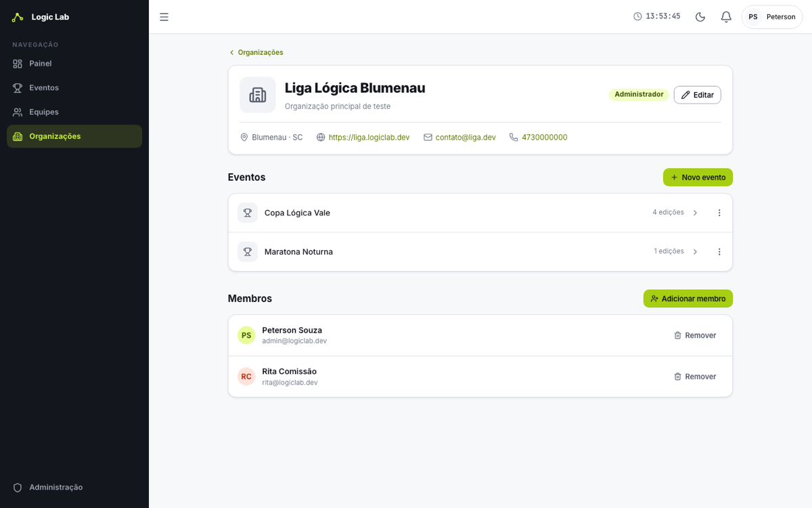Open the three-dot menu for Maratona Noturna
This screenshot has height=508, width=812.
tap(719, 252)
